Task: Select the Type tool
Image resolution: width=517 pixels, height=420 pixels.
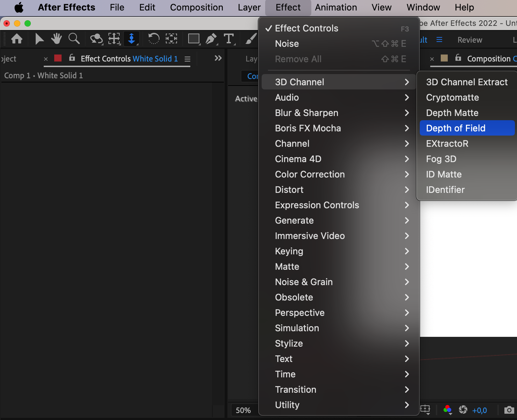Action: [x=229, y=39]
